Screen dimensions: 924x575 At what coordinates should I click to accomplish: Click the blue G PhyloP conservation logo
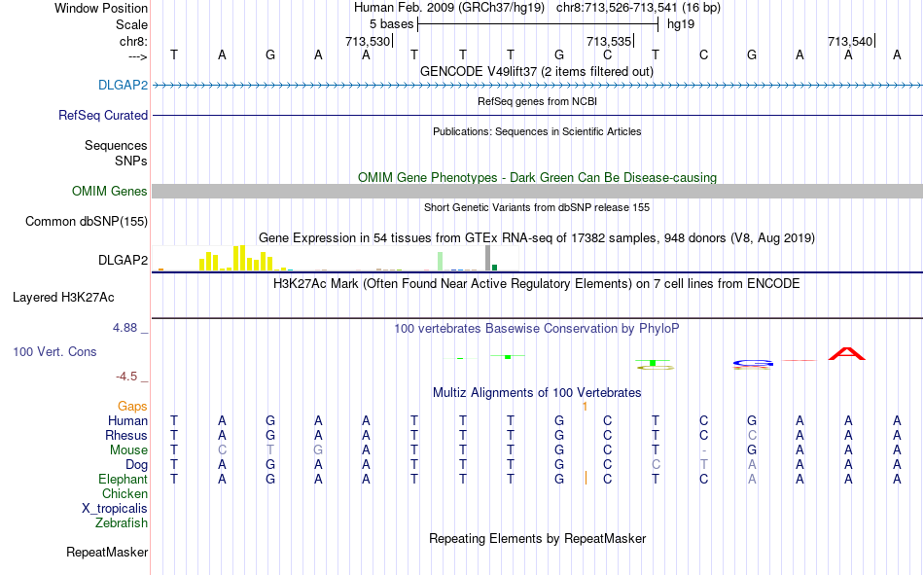(x=753, y=363)
